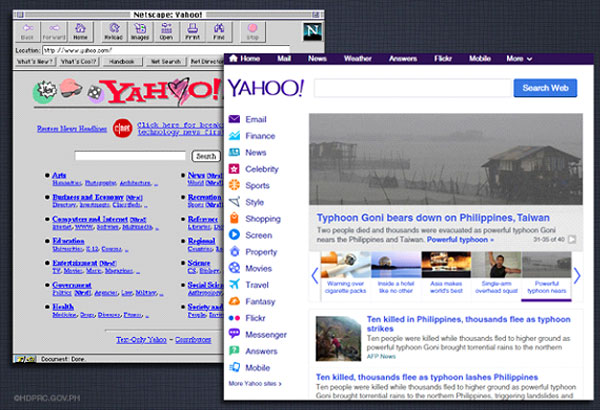The image size is (600, 410).
Task: Click the Celebrity star icon in the sidebar
Action: tap(234, 169)
